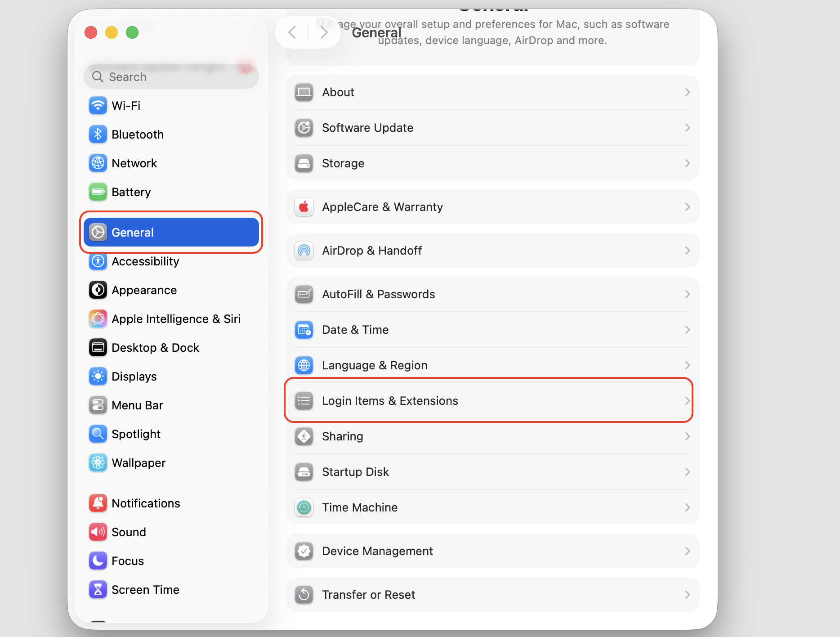Image resolution: width=840 pixels, height=637 pixels.
Task: Open Device Management settings
Action: (x=492, y=551)
